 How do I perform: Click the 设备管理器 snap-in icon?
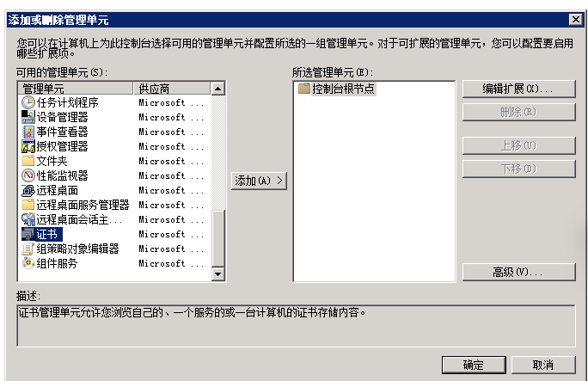28,117
